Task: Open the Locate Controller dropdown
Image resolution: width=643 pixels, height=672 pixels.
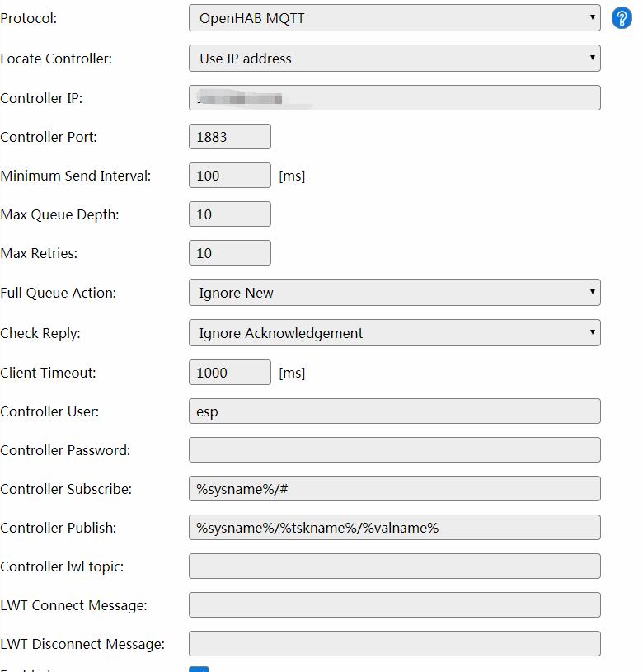Action: 394,58
